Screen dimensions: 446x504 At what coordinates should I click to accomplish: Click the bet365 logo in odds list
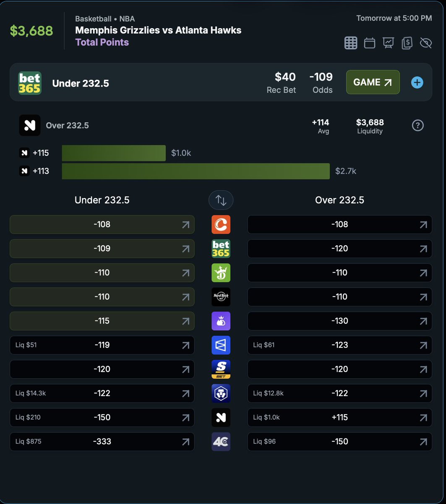click(x=221, y=249)
